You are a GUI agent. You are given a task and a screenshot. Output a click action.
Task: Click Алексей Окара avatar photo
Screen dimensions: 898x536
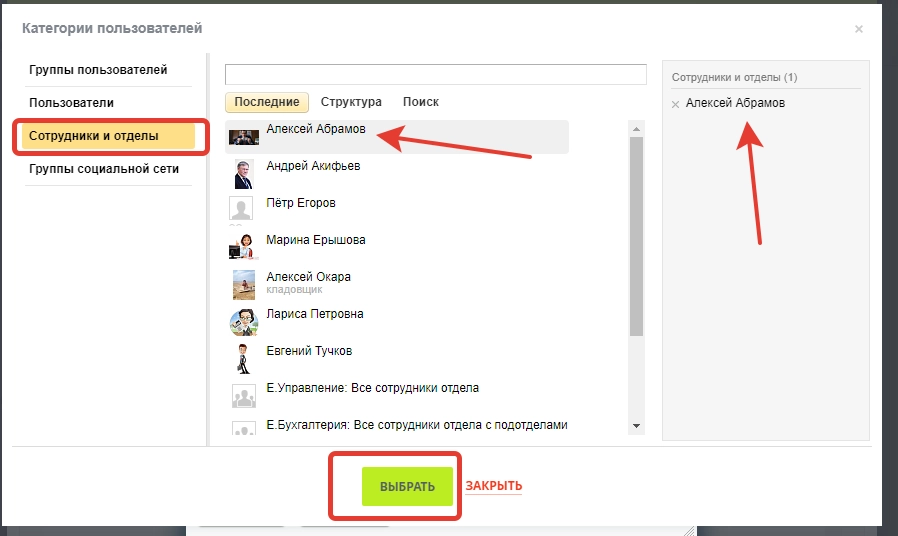pyautogui.click(x=242, y=284)
